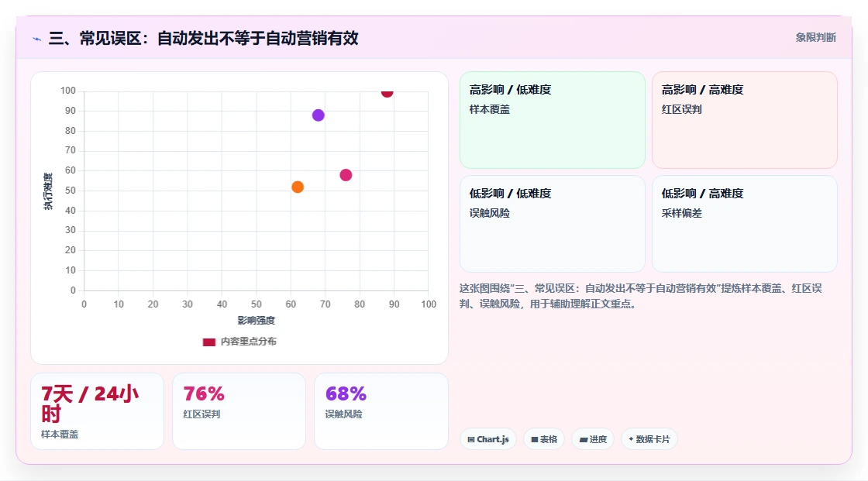Image resolution: width=868 pixels, height=481 pixels.
Task: Select the 高影响 / 低难度 quadrant card
Action: [x=553, y=120]
